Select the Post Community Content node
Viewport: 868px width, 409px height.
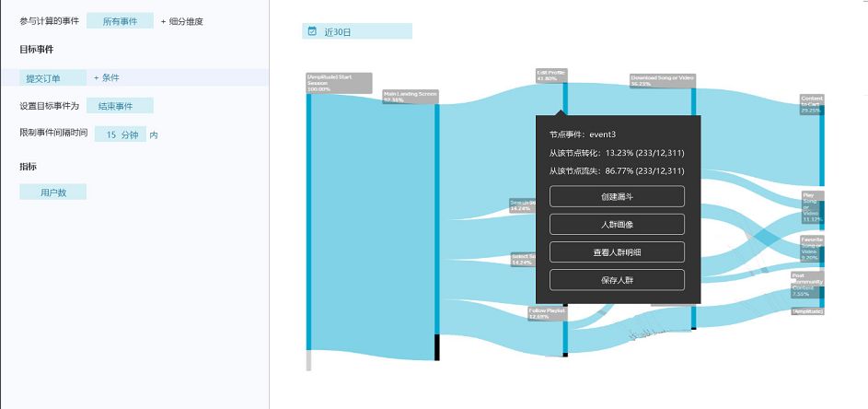point(807,282)
